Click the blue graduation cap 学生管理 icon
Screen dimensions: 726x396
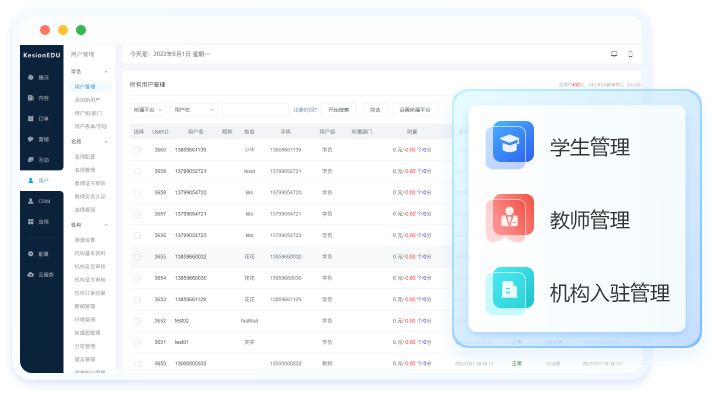[513, 142]
